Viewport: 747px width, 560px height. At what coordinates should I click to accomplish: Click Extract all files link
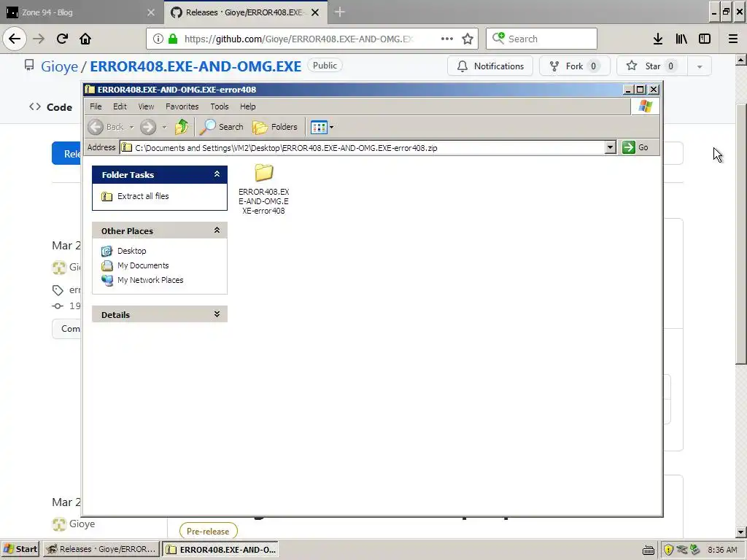[x=143, y=196]
